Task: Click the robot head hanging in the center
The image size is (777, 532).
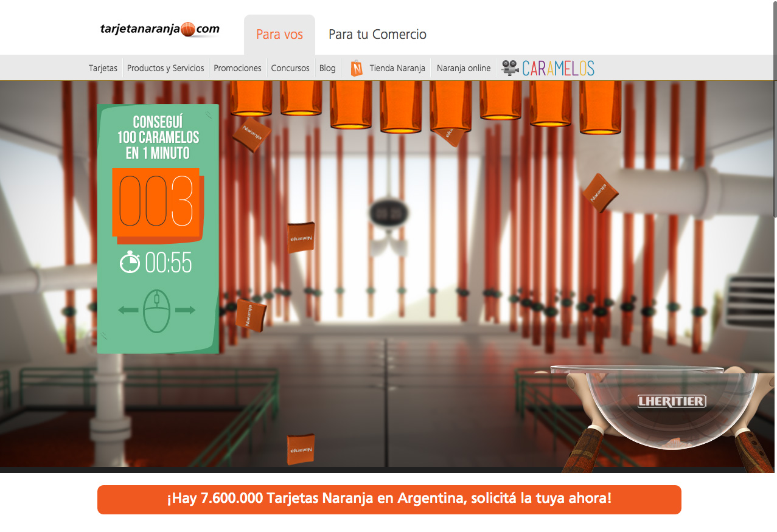Action: [x=388, y=214]
